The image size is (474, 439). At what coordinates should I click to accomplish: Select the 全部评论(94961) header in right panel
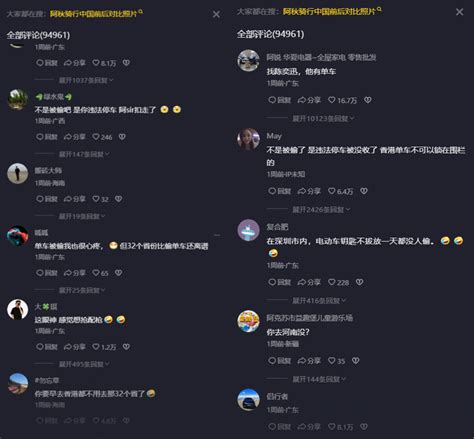pyautogui.click(x=270, y=34)
